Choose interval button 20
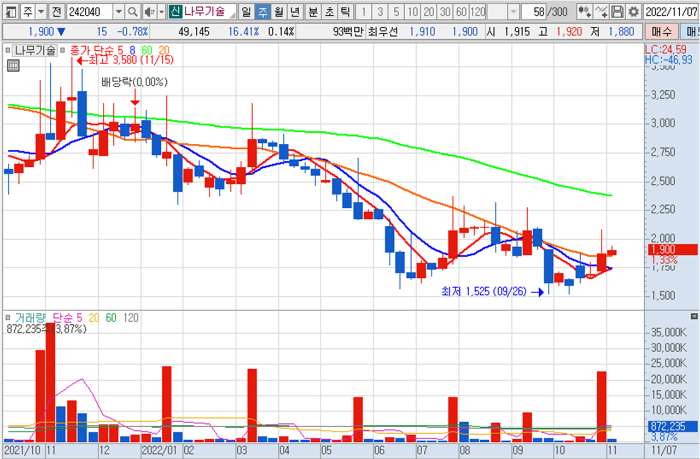Image resolution: width=700 pixels, height=459 pixels. coord(429,12)
